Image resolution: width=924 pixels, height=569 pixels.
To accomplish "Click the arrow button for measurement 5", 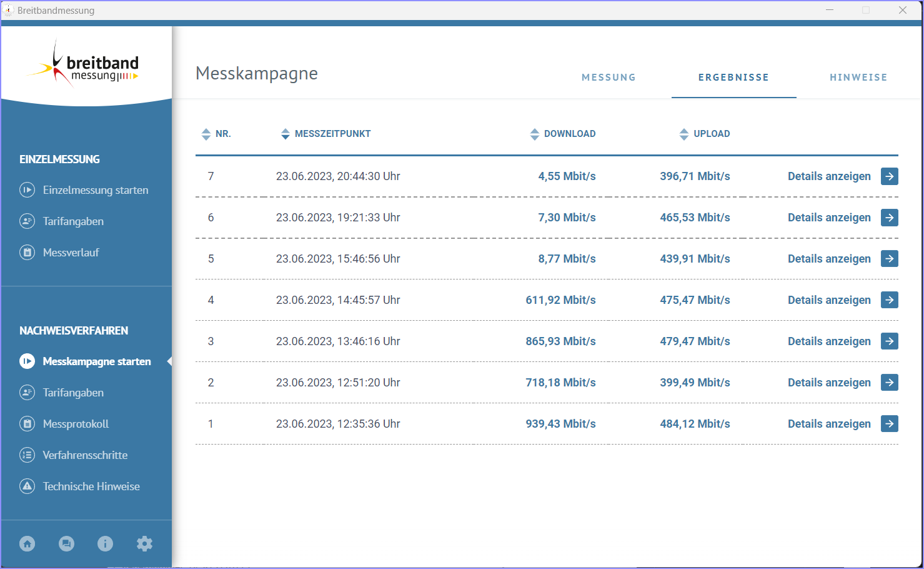I will (890, 259).
